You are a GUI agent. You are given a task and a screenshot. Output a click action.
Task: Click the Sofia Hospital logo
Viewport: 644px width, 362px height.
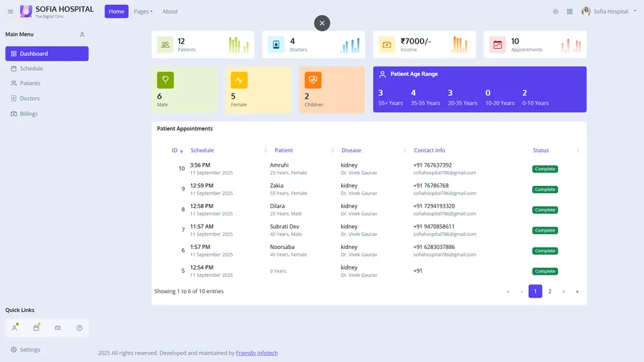click(57, 11)
